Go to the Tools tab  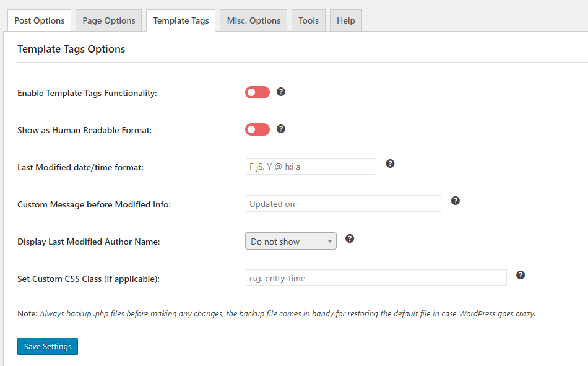309,20
